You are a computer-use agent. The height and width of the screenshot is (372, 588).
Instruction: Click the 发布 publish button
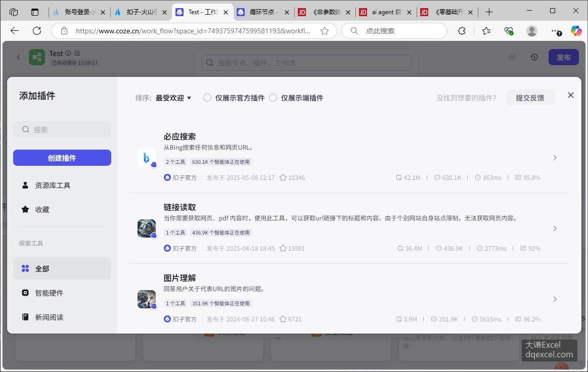[x=564, y=58]
